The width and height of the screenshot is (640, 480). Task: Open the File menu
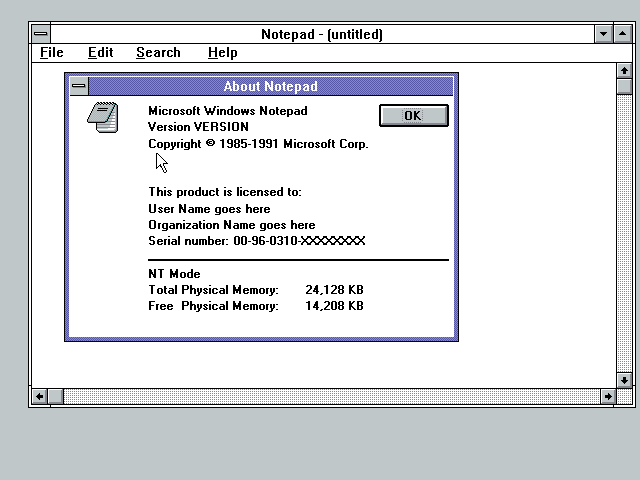point(52,53)
